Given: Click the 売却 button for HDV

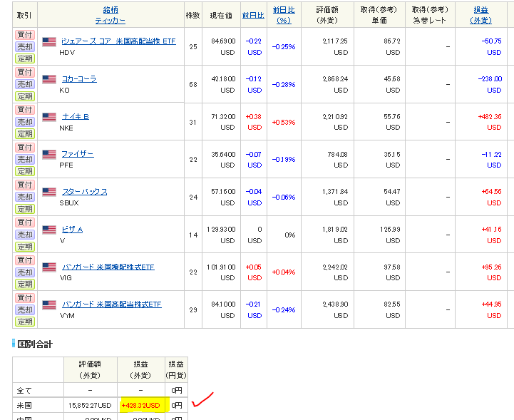Looking at the screenshot, I should (x=25, y=46).
